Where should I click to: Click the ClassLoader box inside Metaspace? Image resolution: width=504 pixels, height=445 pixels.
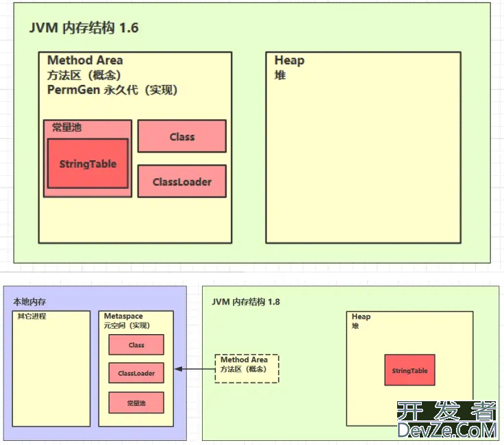(x=136, y=373)
